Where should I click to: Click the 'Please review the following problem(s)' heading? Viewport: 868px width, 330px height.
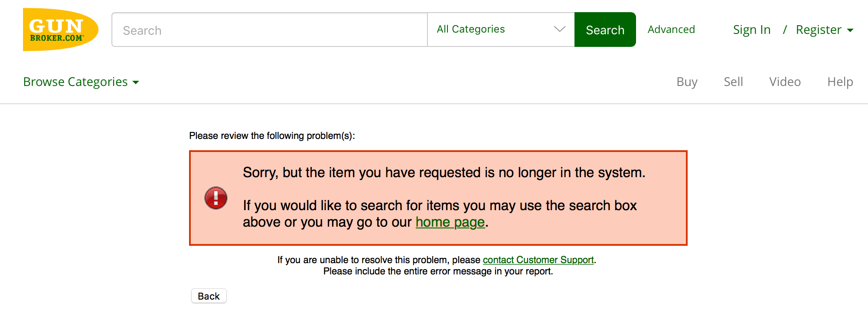click(x=272, y=136)
